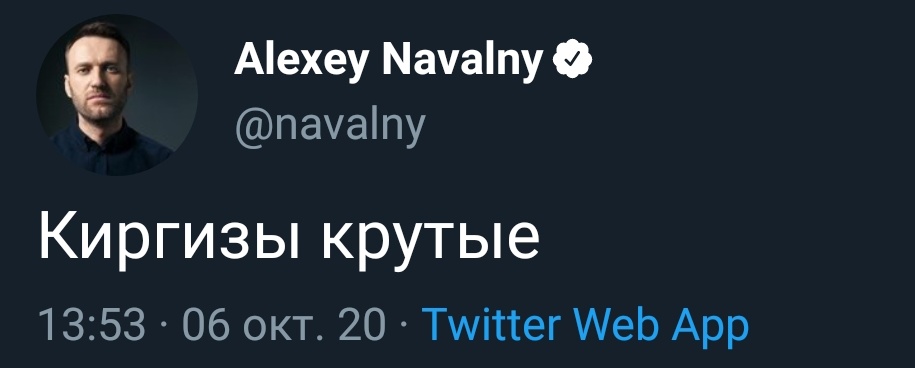Click the word Киргизы in the tweet

coord(169,239)
